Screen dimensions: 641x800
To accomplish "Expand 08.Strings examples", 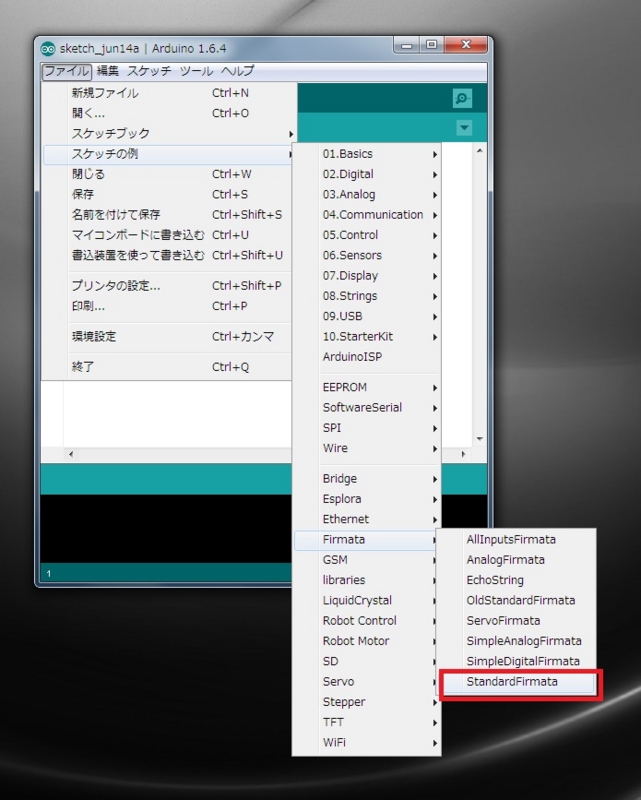I will pyautogui.click(x=366, y=296).
